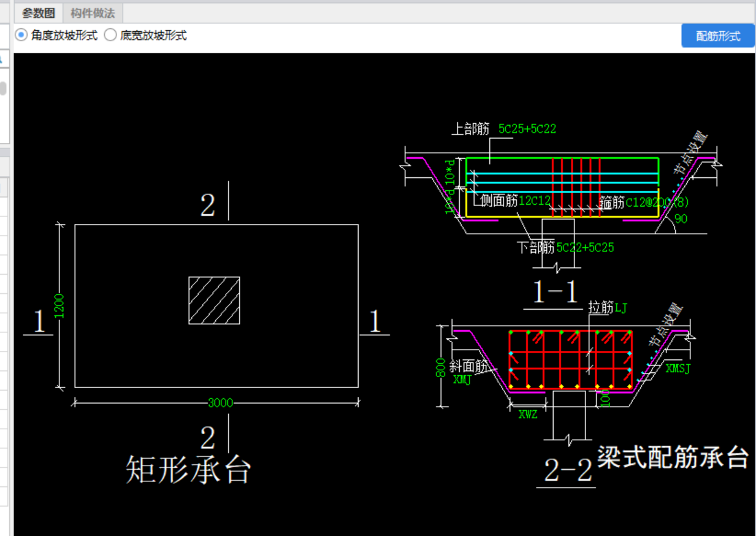Viewport: 756px width, 536px height.
Task: Click the left panel vertical scrollbar thumb
Action: pos(3,88)
